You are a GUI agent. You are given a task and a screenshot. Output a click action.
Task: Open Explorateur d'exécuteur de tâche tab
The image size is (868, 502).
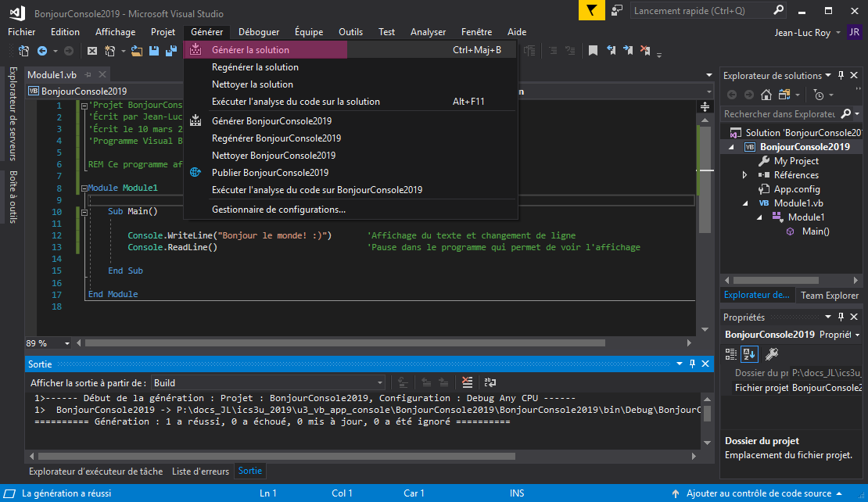[x=95, y=471]
